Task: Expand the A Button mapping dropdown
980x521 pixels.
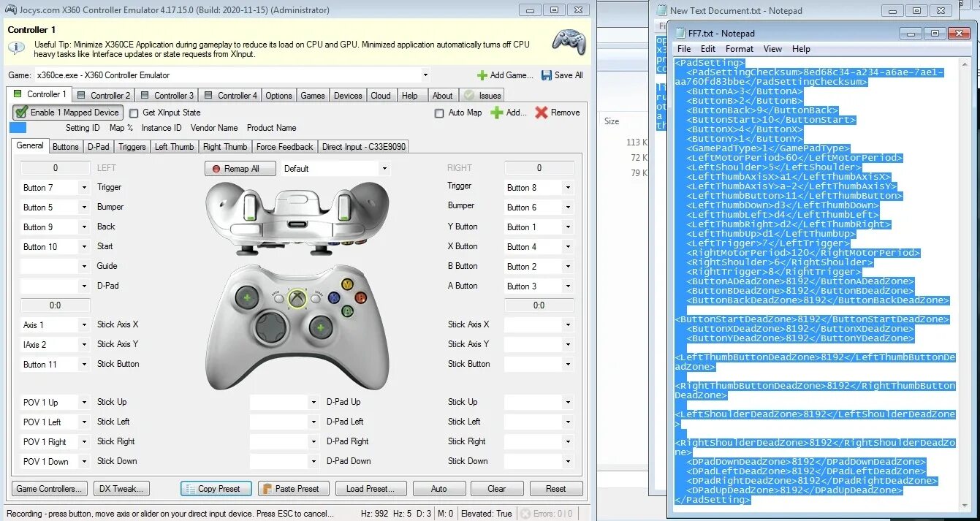Action: [x=568, y=286]
